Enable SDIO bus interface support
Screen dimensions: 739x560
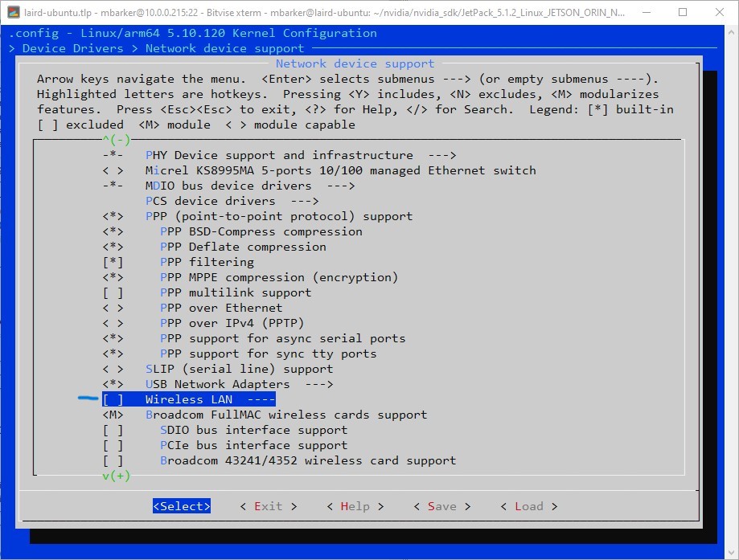(x=113, y=430)
